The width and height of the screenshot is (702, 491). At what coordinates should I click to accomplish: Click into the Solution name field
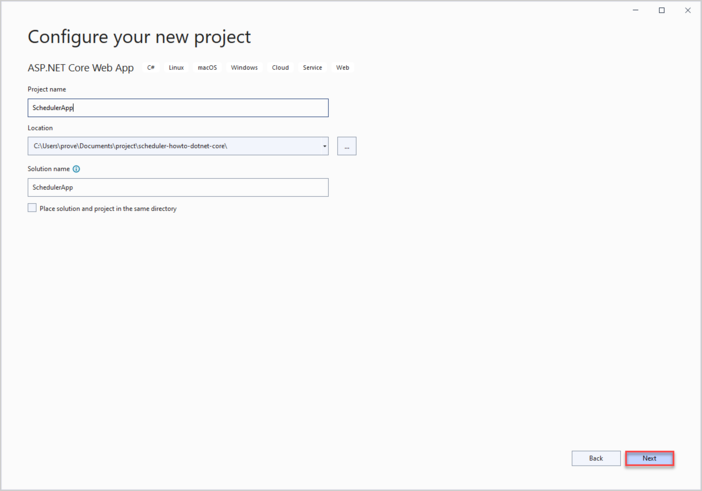click(x=178, y=187)
